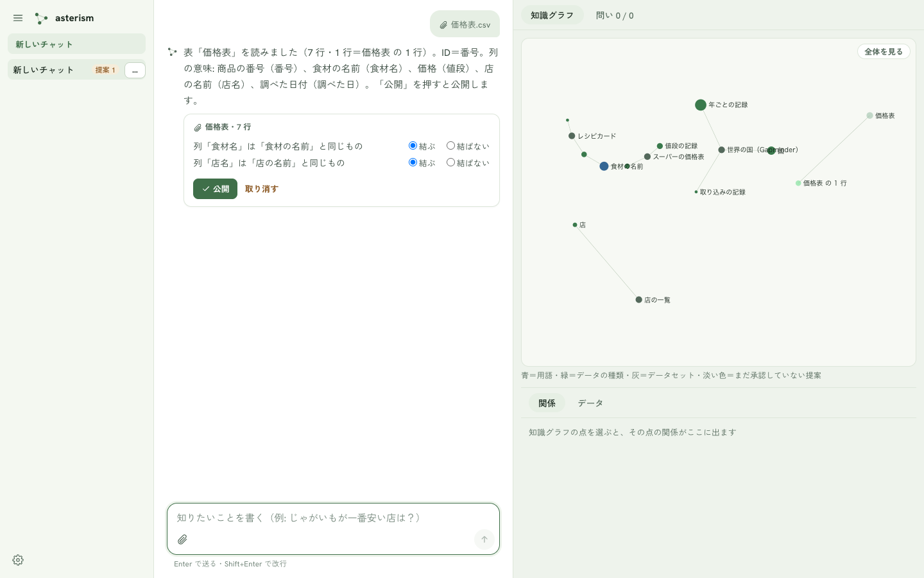Open the settings gear icon
Image resolution: width=924 pixels, height=578 pixels.
coord(18,560)
